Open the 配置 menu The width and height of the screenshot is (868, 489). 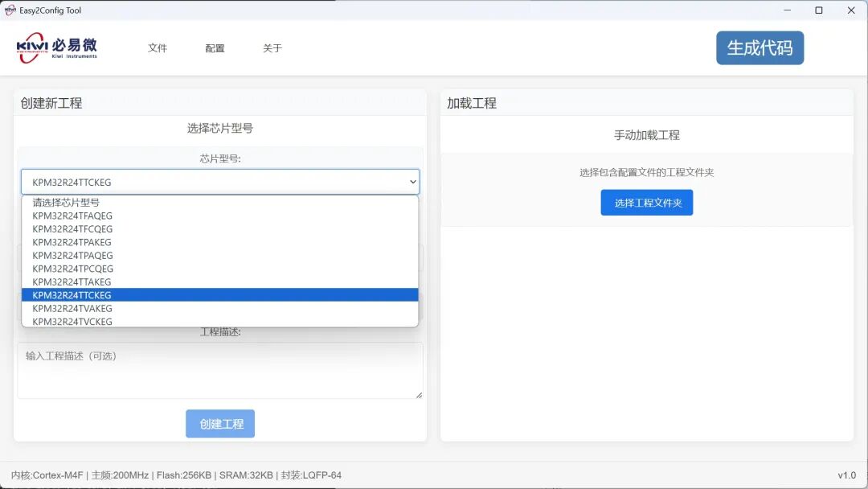[215, 48]
